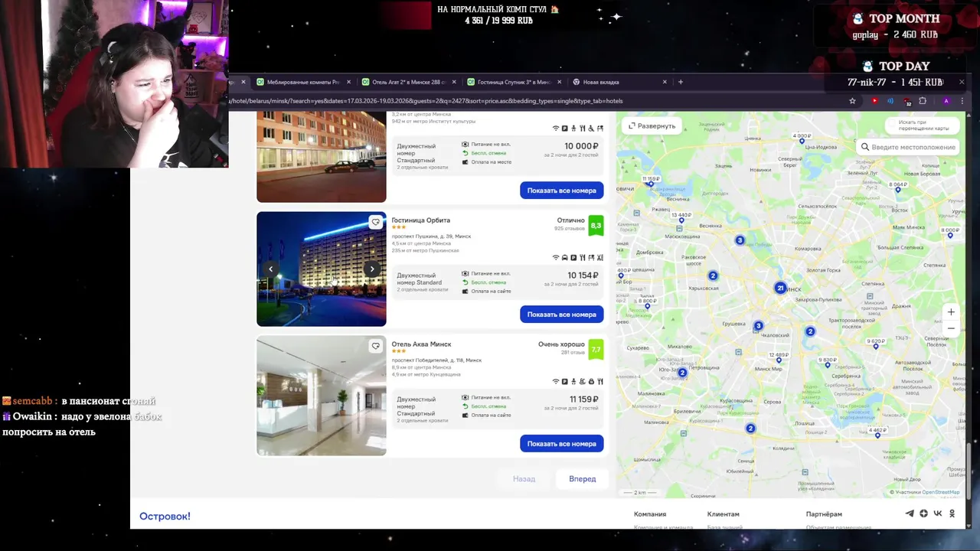Open the OpenStreetMap attribution link
Image resolution: width=980 pixels, height=551 pixels.
(x=940, y=492)
